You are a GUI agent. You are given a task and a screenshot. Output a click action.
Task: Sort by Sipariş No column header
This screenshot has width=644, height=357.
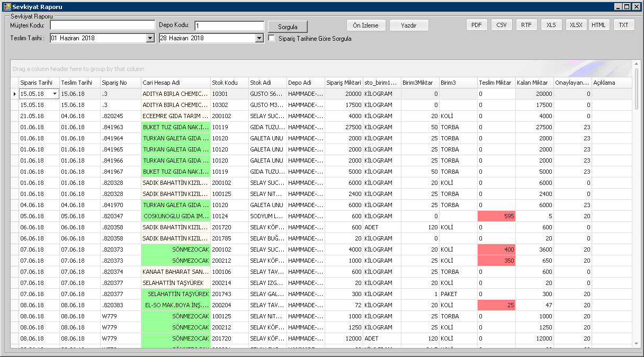click(x=120, y=83)
